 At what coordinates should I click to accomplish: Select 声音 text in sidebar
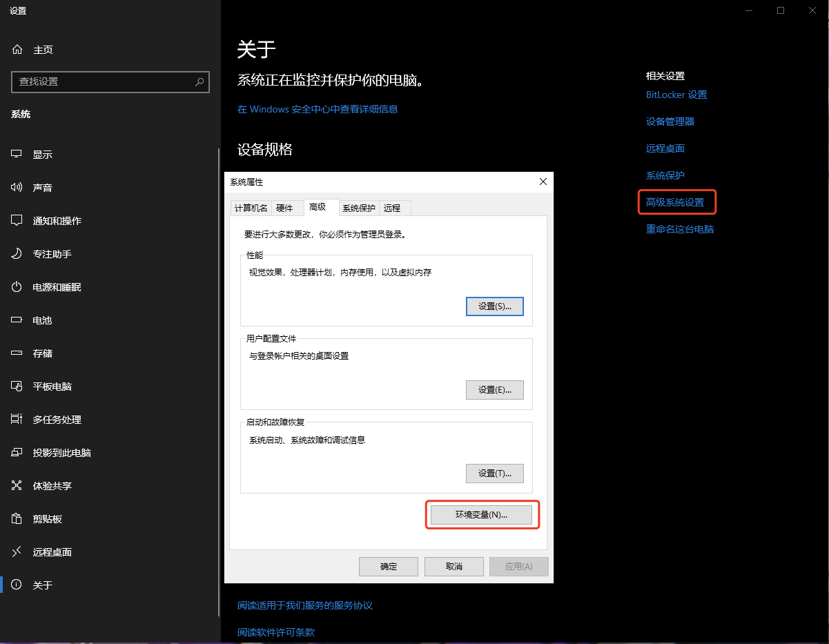43,188
